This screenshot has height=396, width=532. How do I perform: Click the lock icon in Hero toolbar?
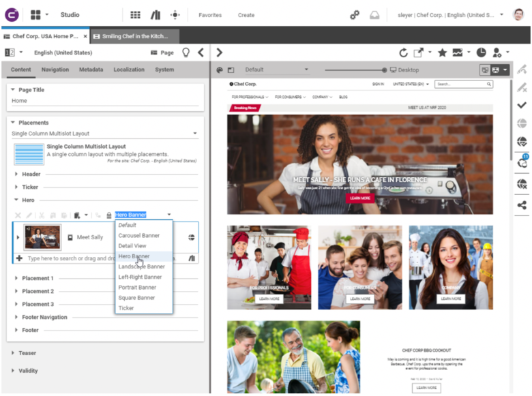[x=109, y=215]
